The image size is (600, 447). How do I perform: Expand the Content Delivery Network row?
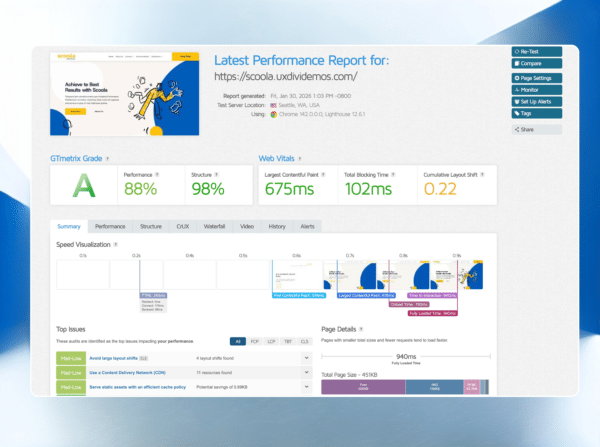click(x=307, y=372)
